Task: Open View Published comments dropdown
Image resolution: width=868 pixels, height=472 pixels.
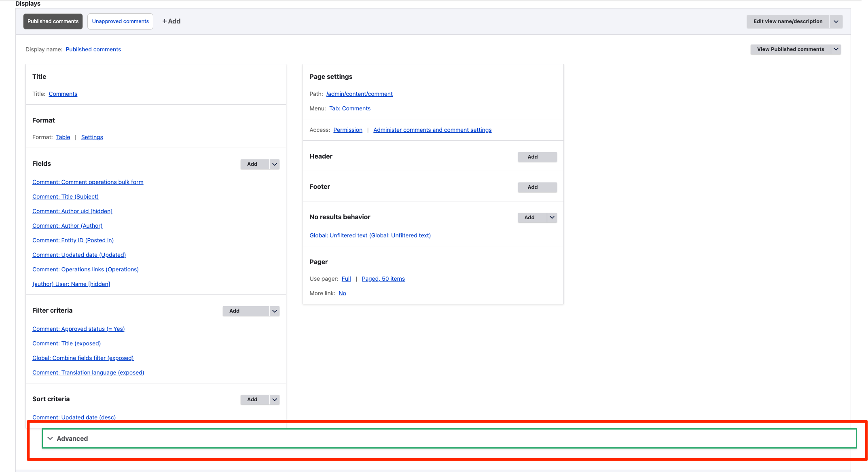Action: coord(836,49)
